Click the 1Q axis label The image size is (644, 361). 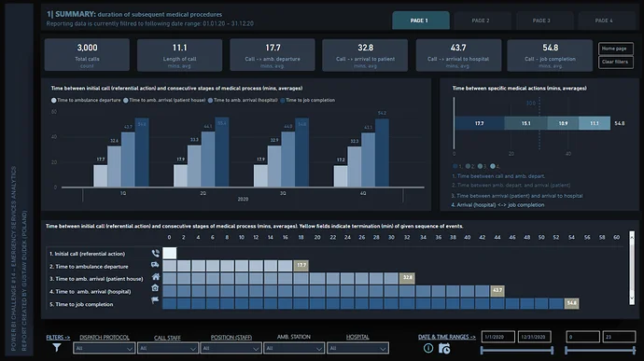pos(123,193)
